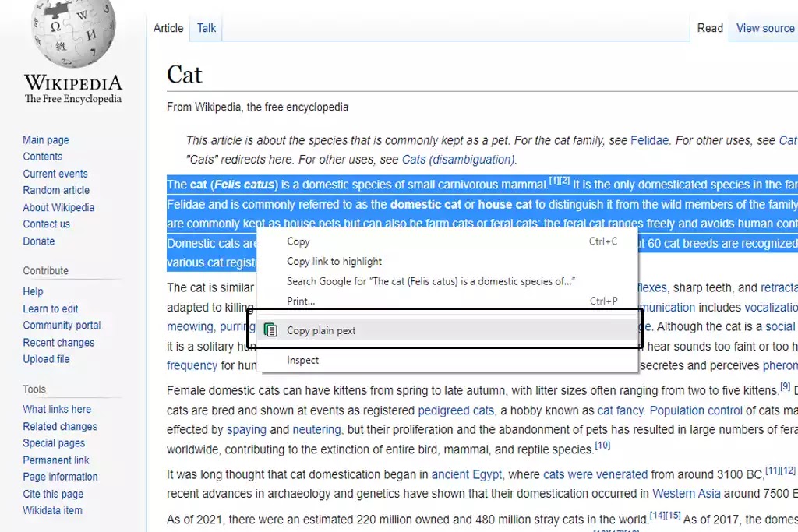Click Random article link
This screenshot has width=798, height=532.
(x=56, y=190)
